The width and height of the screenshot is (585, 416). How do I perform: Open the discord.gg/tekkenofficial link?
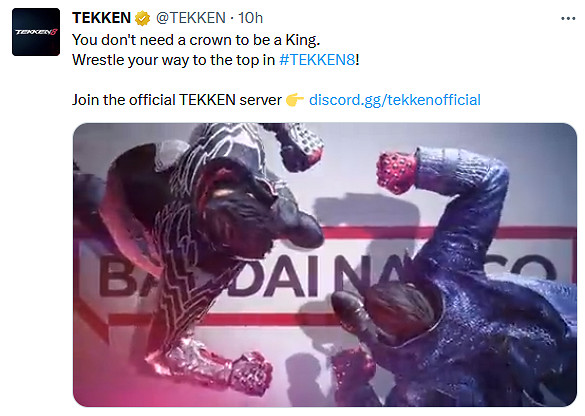(x=395, y=100)
